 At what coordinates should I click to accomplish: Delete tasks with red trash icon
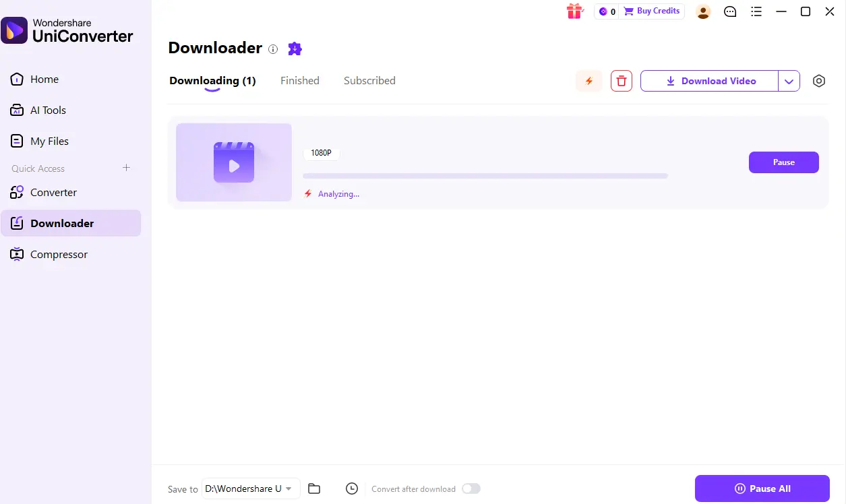pos(622,81)
